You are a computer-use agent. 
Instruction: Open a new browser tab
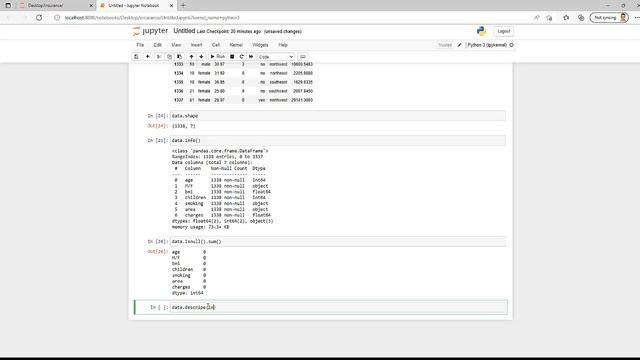183,6
